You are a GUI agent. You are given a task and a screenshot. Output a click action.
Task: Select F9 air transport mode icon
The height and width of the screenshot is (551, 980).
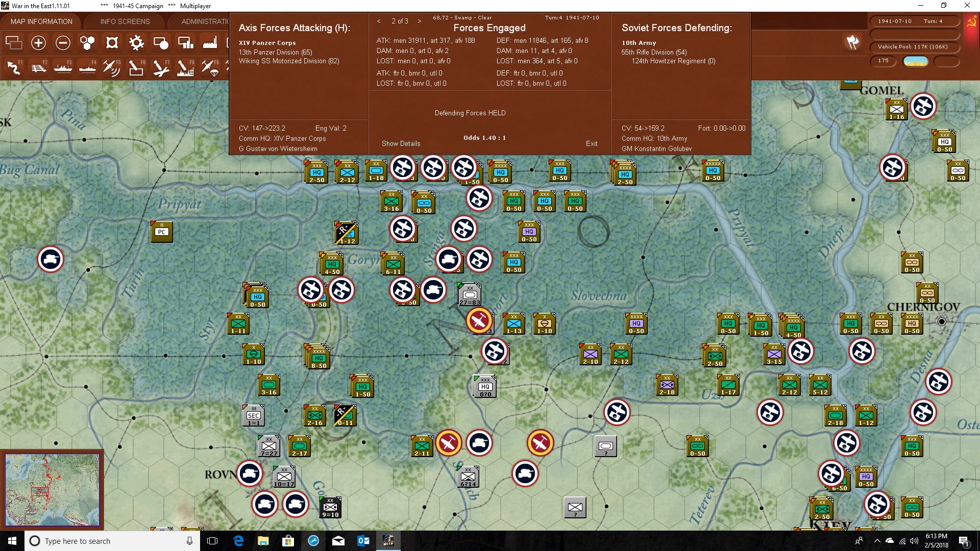pos(210,67)
